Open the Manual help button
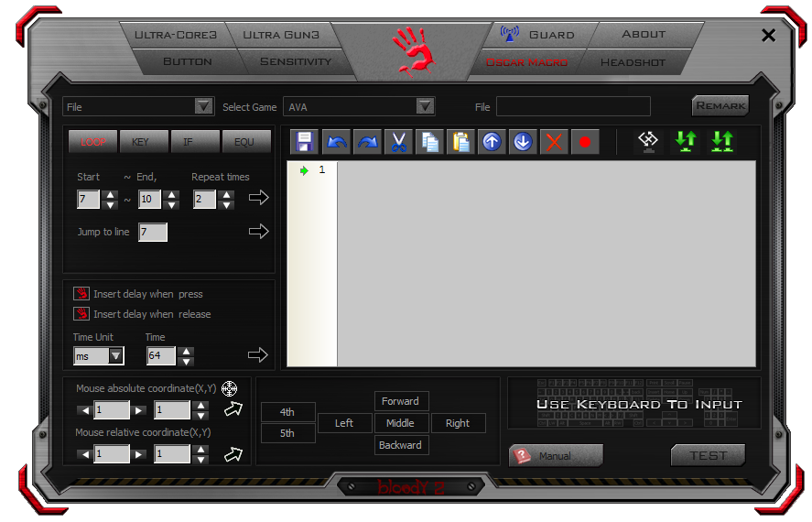 [556, 456]
